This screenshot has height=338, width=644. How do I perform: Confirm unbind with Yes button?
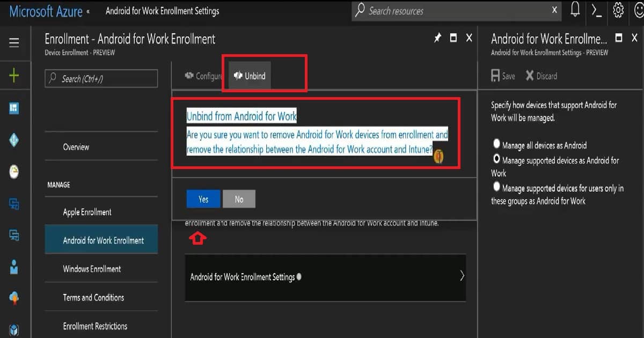click(203, 199)
